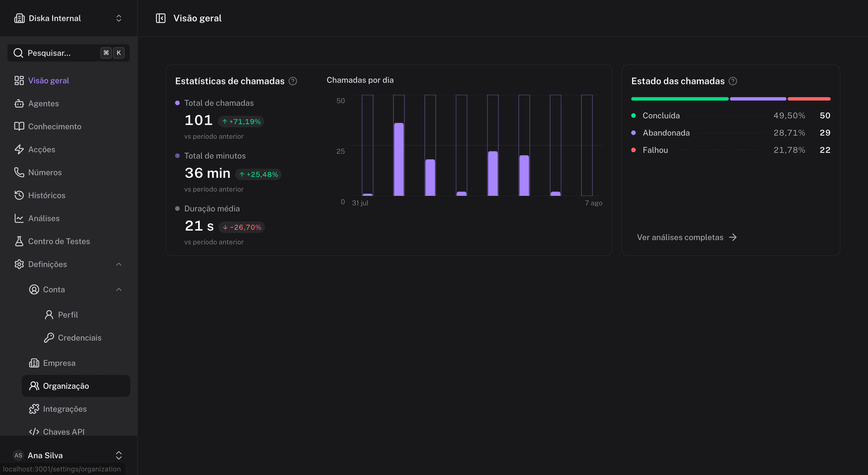Open the Diska Internal workspace switcher

point(68,18)
